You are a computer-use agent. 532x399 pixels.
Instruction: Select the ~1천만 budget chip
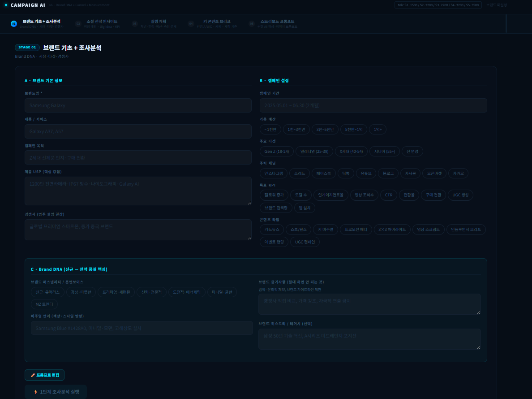[x=270, y=130]
